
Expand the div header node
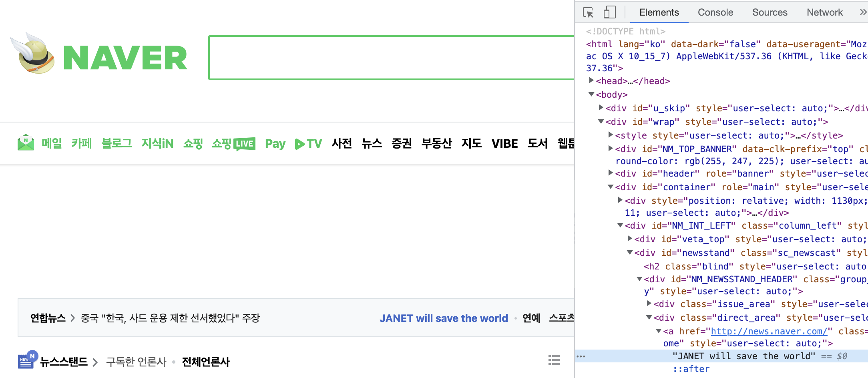(611, 173)
